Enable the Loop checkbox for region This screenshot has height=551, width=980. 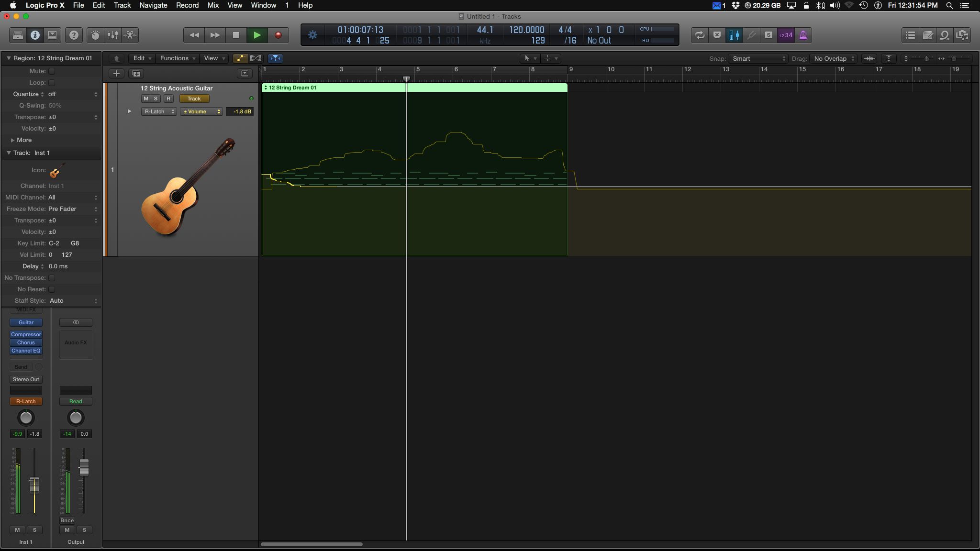[x=52, y=82]
